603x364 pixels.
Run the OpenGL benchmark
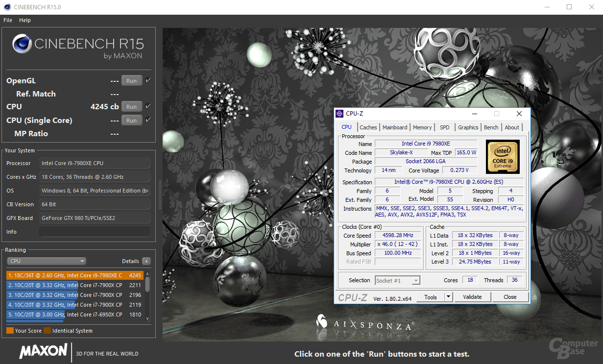tap(132, 81)
